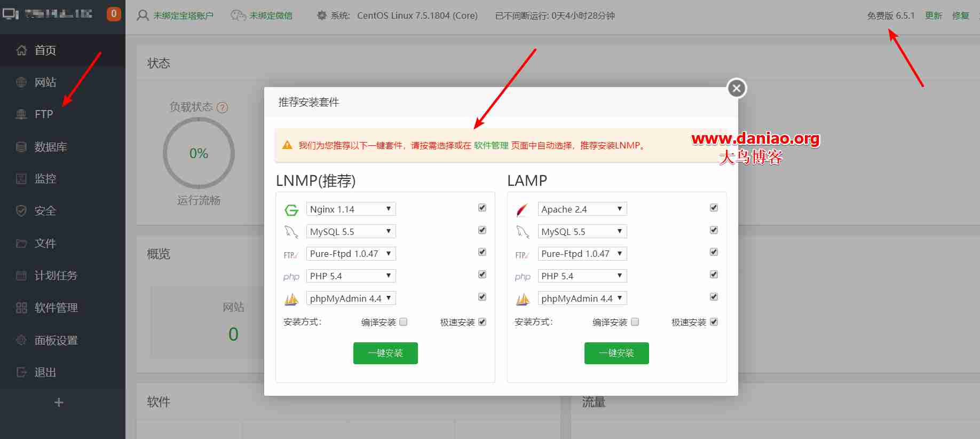
Task: Click the system gear icon near 系统
Action: [x=321, y=15]
